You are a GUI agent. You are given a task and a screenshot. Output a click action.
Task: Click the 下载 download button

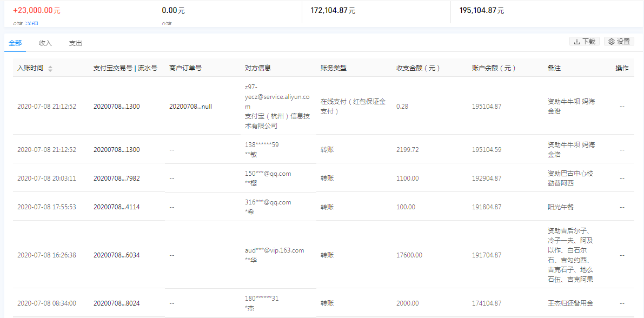[584, 42]
